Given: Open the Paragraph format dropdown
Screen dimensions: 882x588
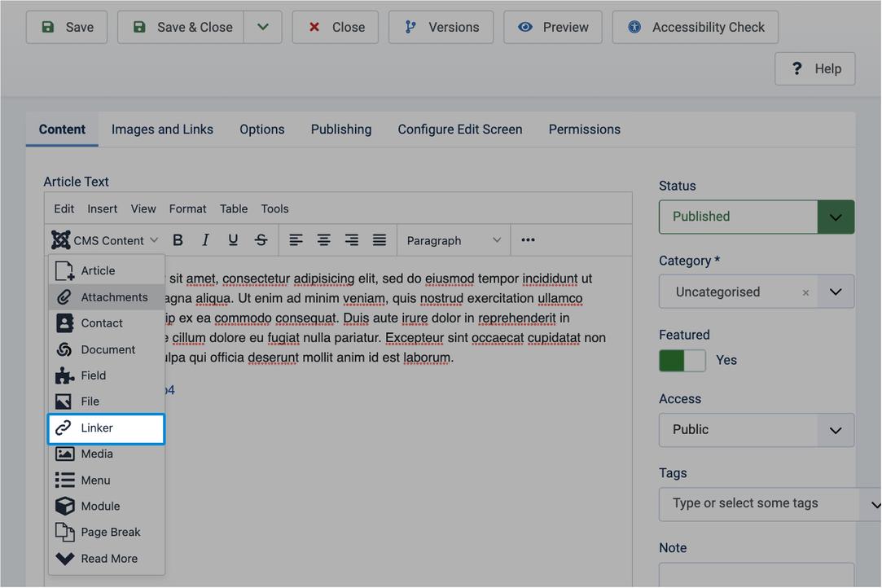Looking at the screenshot, I should tap(454, 240).
